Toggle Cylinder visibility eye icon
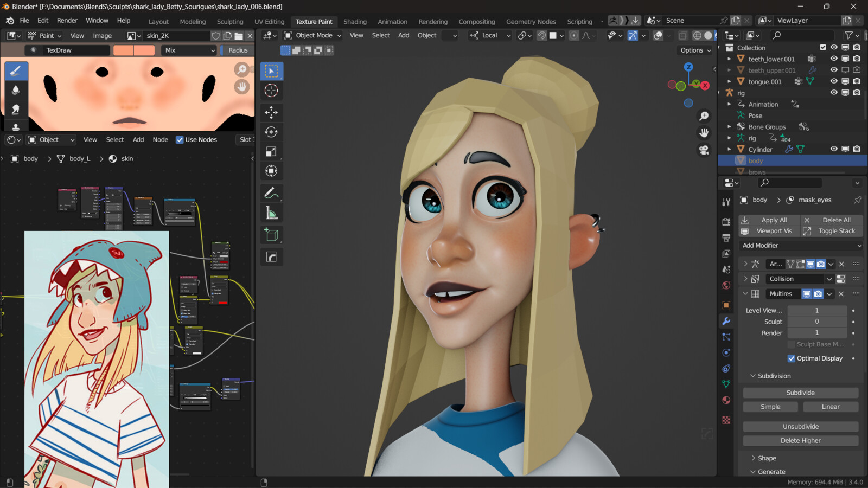The width and height of the screenshot is (868, 488). pyautogui.click(x=834, y=149)
